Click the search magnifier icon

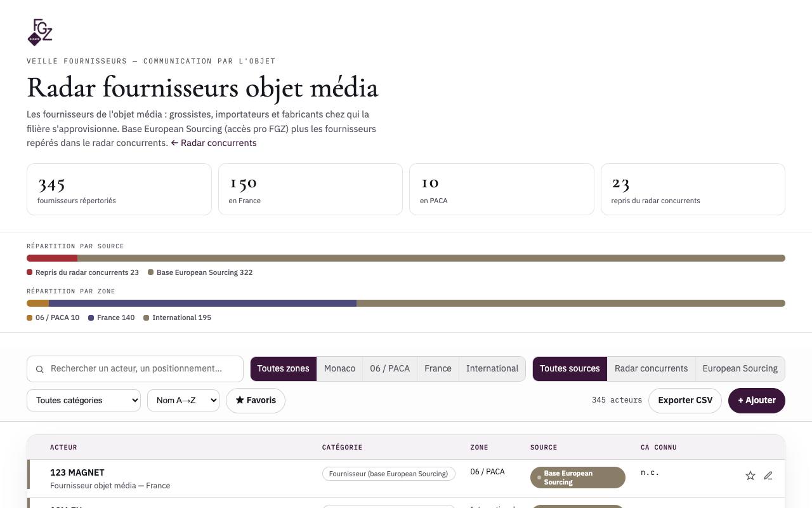pyautogui.click(x=40, y=369)
